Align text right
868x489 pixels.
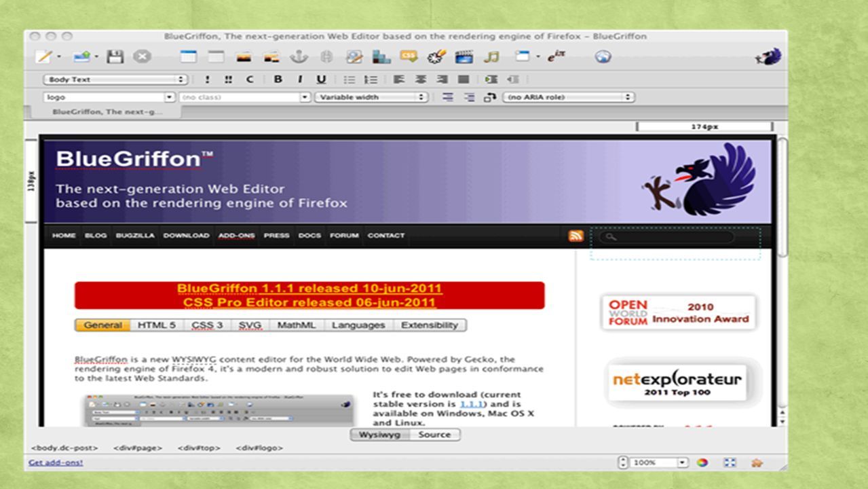click(442, 79)
